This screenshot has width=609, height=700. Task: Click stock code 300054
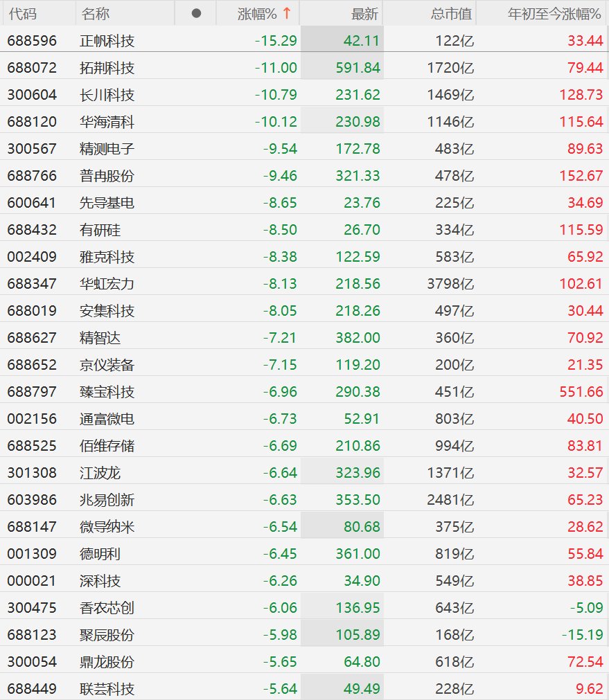coord(32,662)
